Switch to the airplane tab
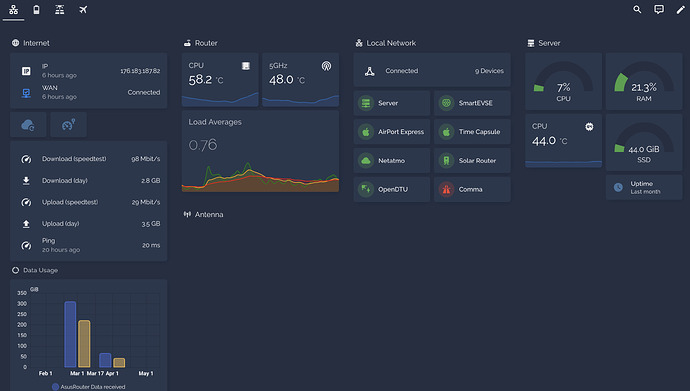 [83, 9]
